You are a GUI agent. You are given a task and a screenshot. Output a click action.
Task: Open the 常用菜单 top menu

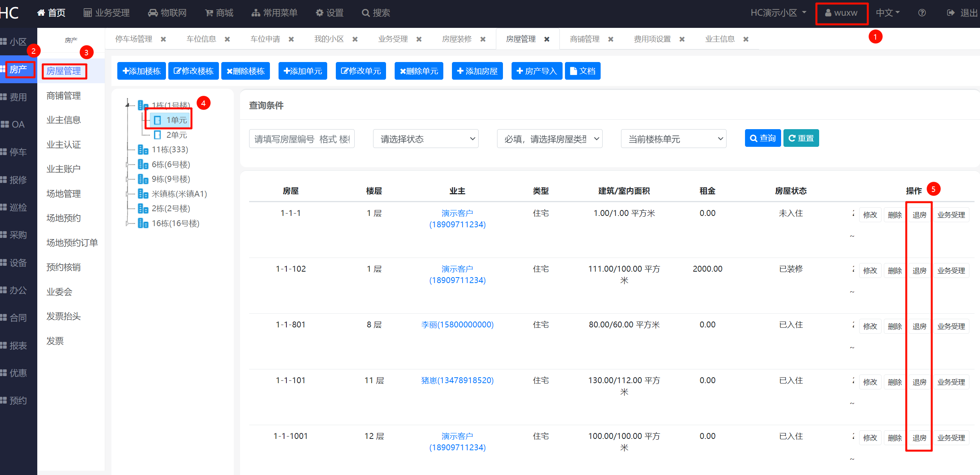point(274,13)
